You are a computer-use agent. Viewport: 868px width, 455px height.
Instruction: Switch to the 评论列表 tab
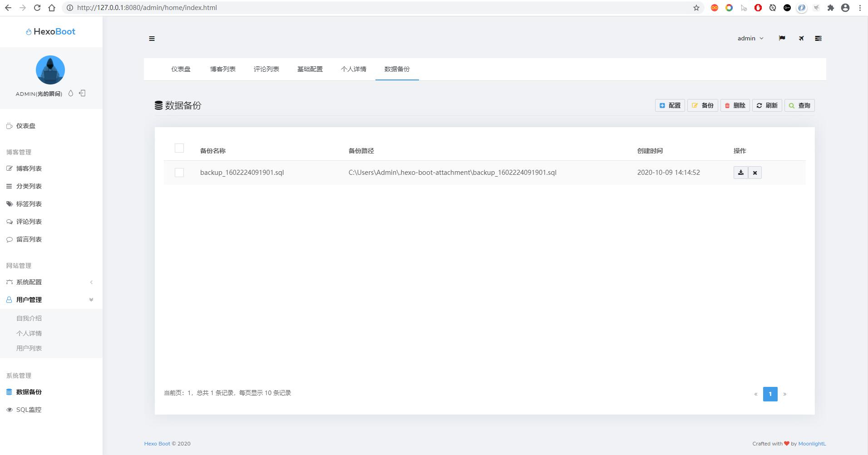point(266,69)
